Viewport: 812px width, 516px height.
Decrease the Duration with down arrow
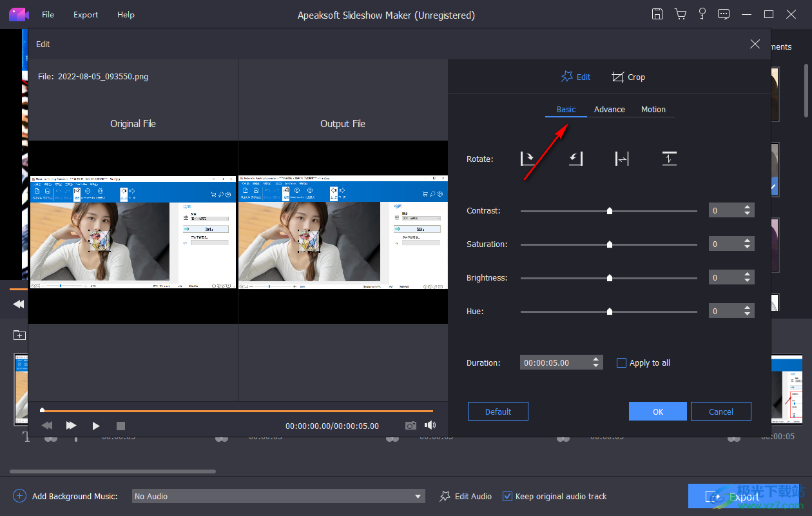coord(596,366)
